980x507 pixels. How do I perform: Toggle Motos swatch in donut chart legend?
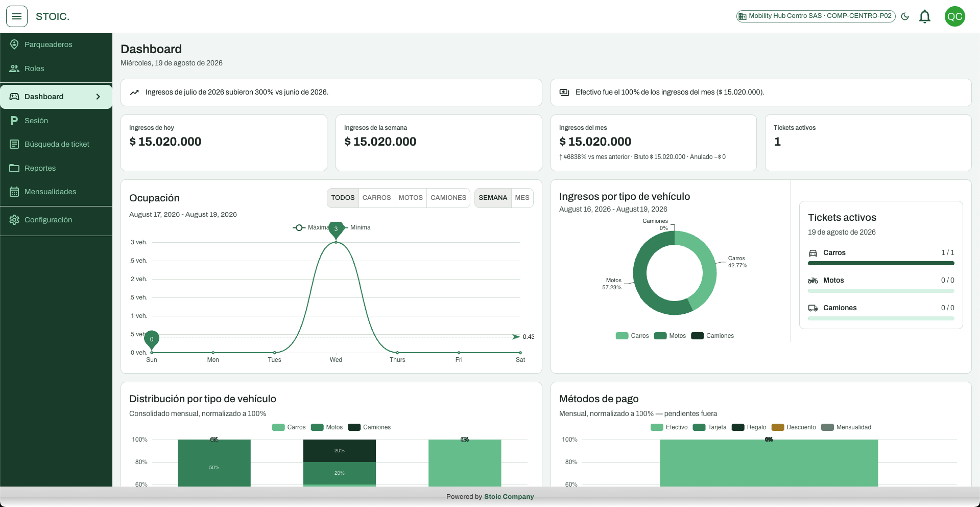(x=660, y=336)
